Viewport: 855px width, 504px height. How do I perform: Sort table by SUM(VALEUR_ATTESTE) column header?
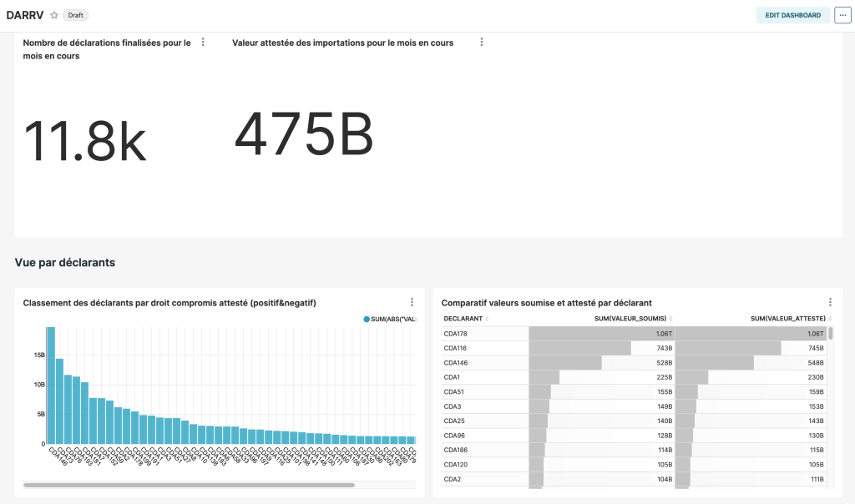[788, 319]
